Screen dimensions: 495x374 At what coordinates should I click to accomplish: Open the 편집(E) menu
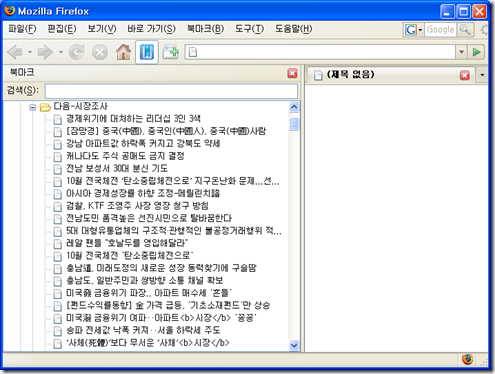(x=62, y=29)
